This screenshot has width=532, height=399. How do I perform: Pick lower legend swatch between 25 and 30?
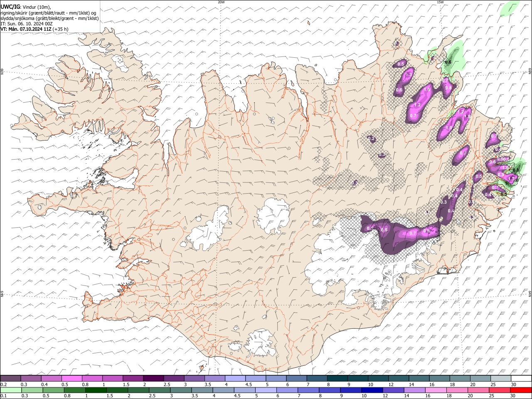tap(500, 390)
